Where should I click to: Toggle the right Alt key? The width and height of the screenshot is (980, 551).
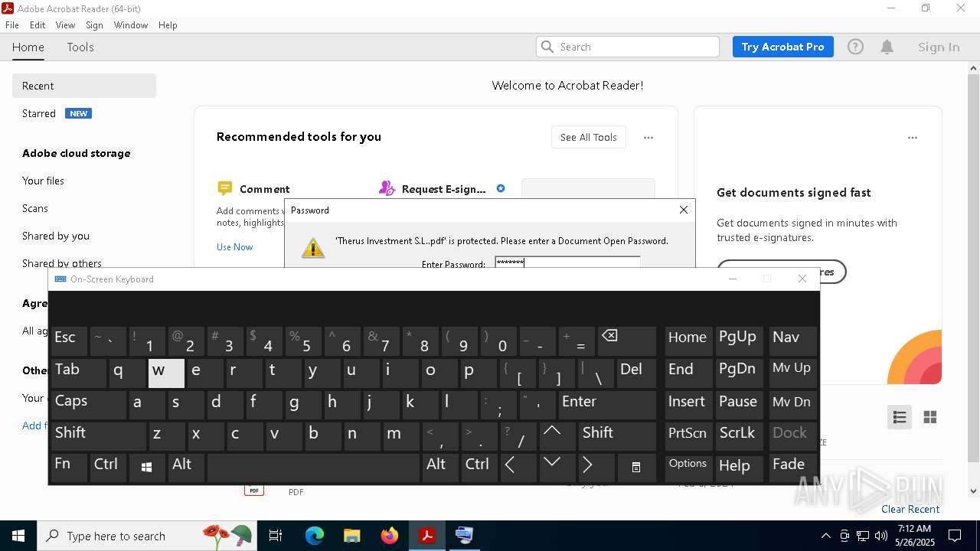pos(440,468)
